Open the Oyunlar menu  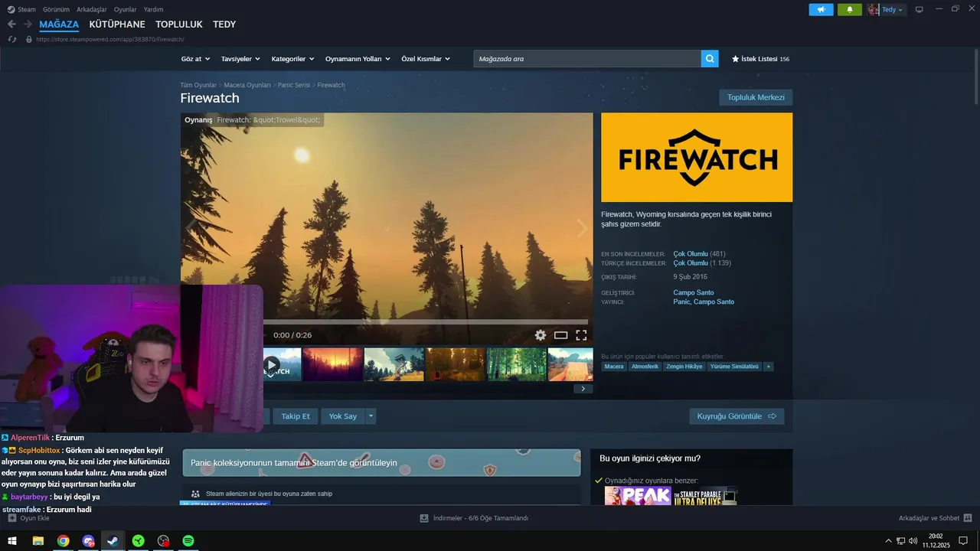click(126, 9)
